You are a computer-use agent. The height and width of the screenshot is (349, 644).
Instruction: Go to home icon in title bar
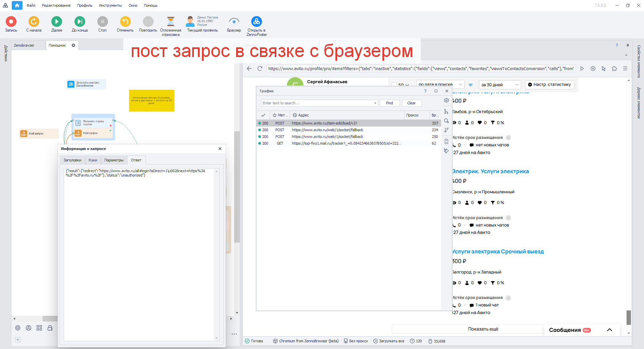tap(17, 5)
